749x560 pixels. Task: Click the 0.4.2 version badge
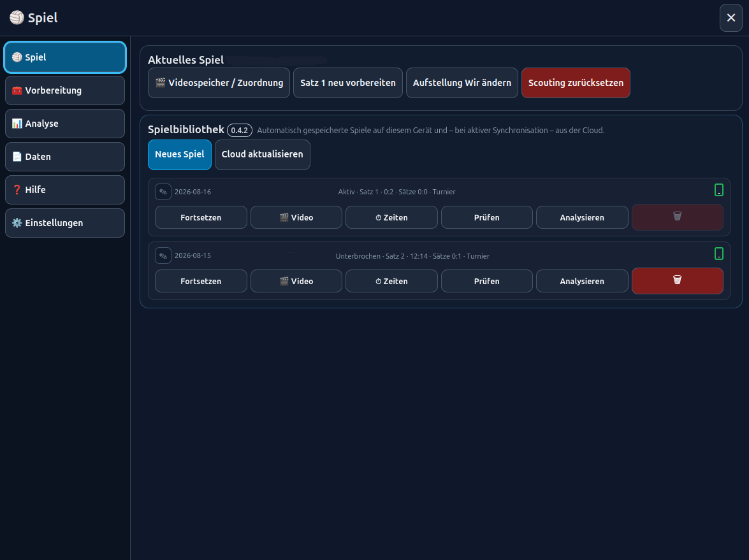239,131
